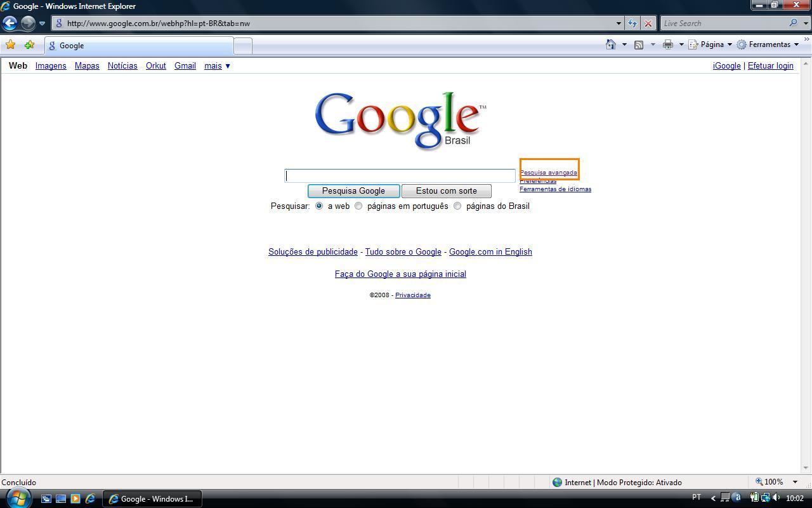Screen dimensions: 812x508
Task: Show more toolbar commands chevron
Action: (807, 40)
